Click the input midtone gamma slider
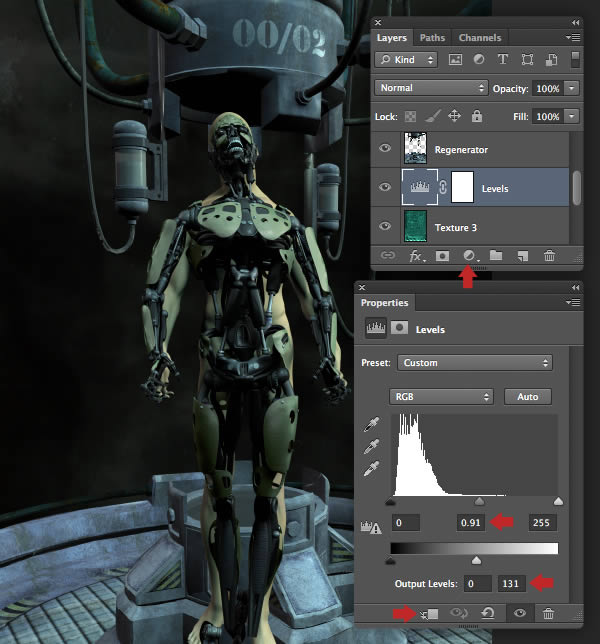600x644 pixels. coord(479,501)
